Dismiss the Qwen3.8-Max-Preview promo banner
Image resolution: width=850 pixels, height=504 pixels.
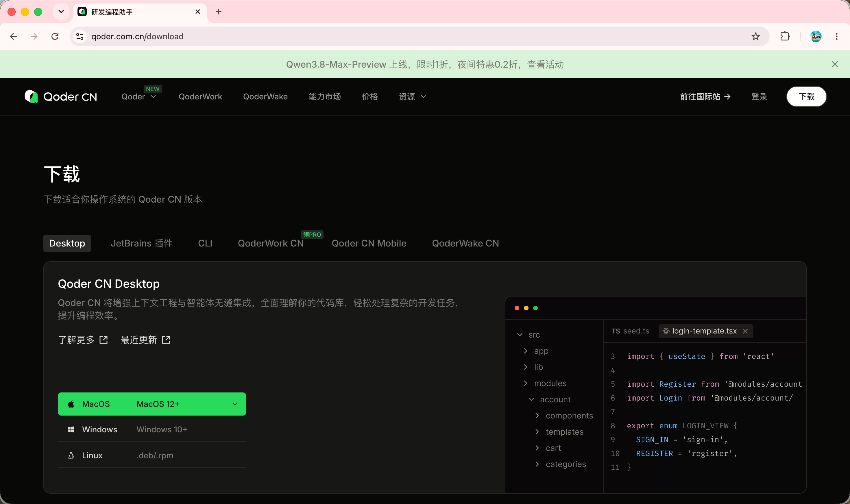point(835,64)
